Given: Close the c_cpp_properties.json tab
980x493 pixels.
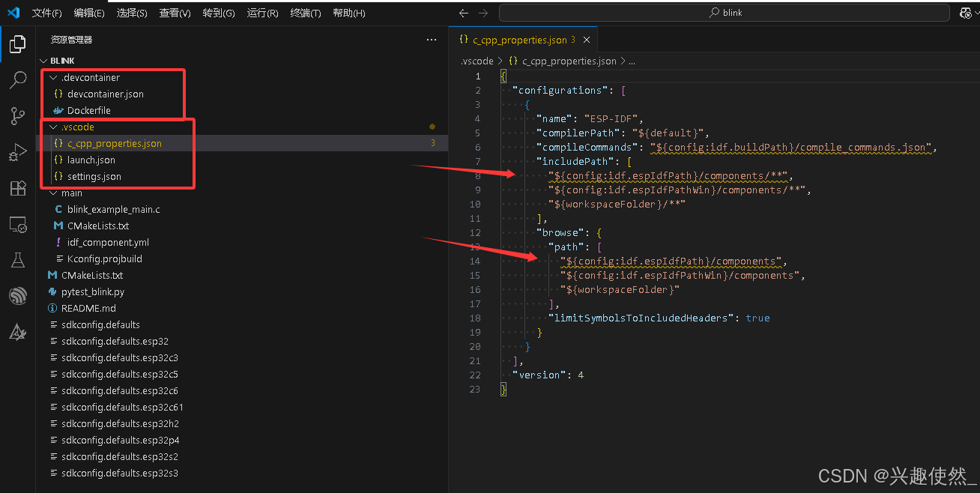Looking at the screenshot, I should pyautogui.click(x=586, y=40).
